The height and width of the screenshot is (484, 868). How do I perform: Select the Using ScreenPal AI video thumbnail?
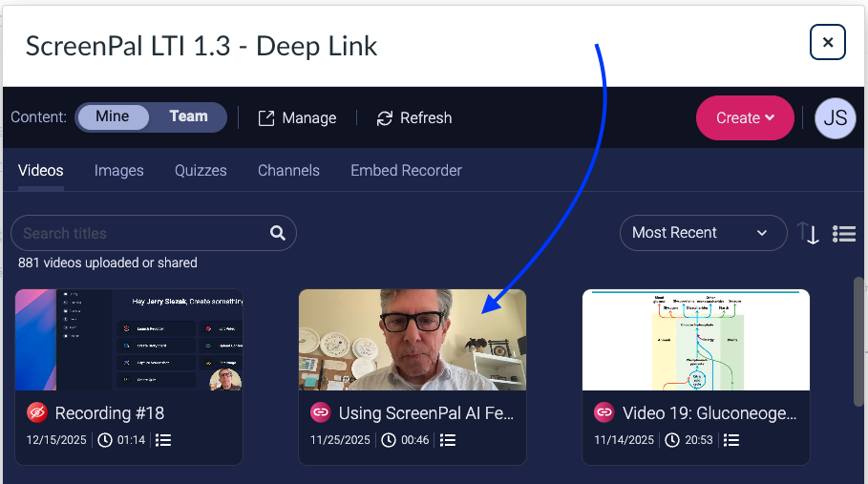tap(413, 340)
